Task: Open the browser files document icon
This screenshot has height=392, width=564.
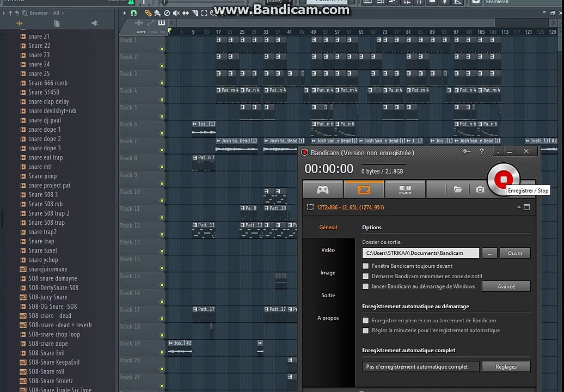Action: [57, 23]
